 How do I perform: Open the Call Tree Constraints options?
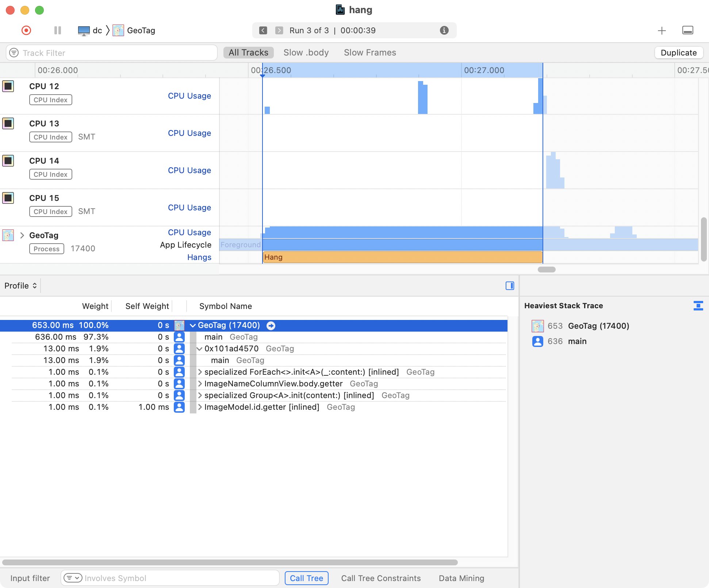(381, 578)
